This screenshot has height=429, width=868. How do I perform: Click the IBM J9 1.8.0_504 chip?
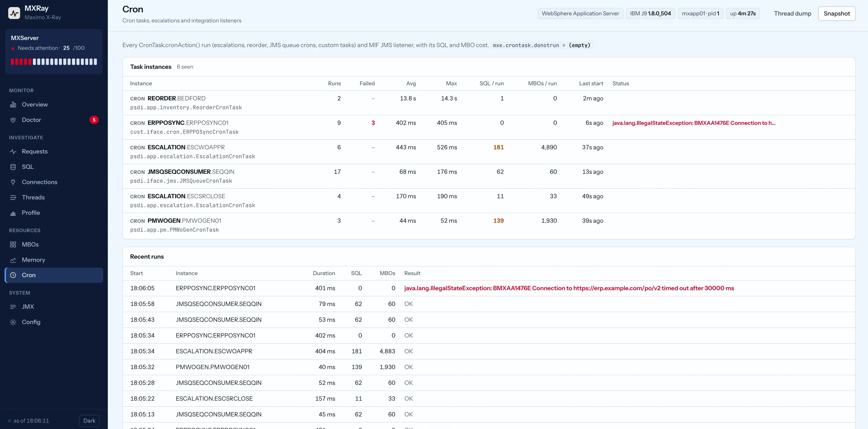[x=650, y=13]
